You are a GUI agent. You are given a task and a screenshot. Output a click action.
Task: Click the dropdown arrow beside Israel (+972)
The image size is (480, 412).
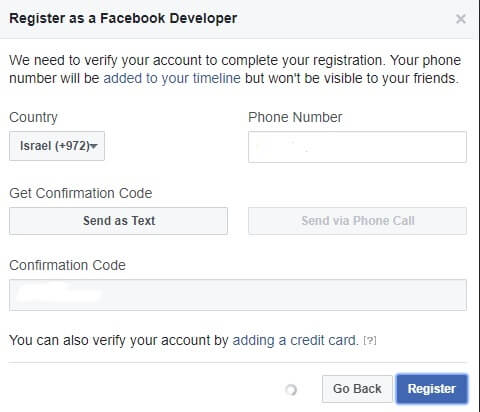[x=94, y=146]
